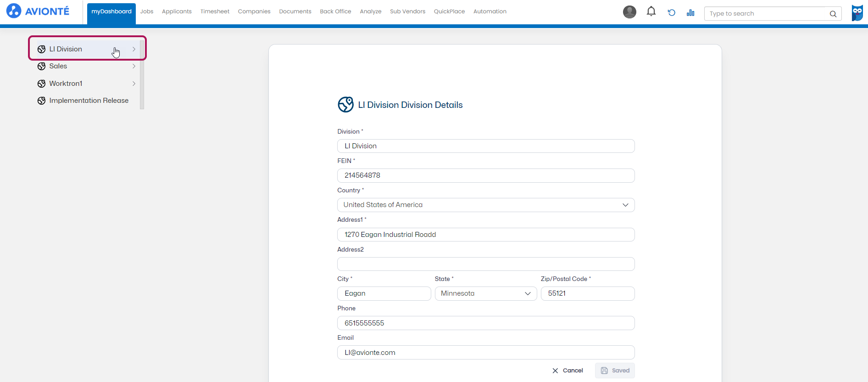Open notifications bell
868x382 pixels.
coord(651,11)
